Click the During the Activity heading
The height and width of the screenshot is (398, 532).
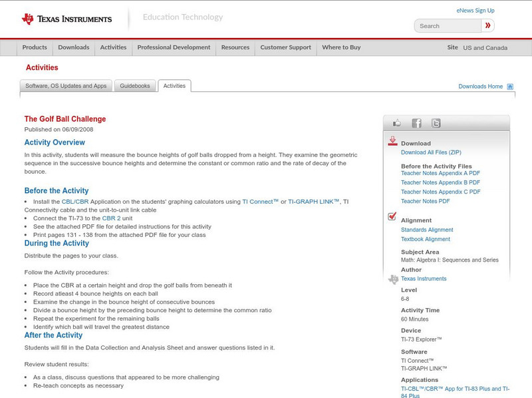pyautogui.click(x=57, y=243)
